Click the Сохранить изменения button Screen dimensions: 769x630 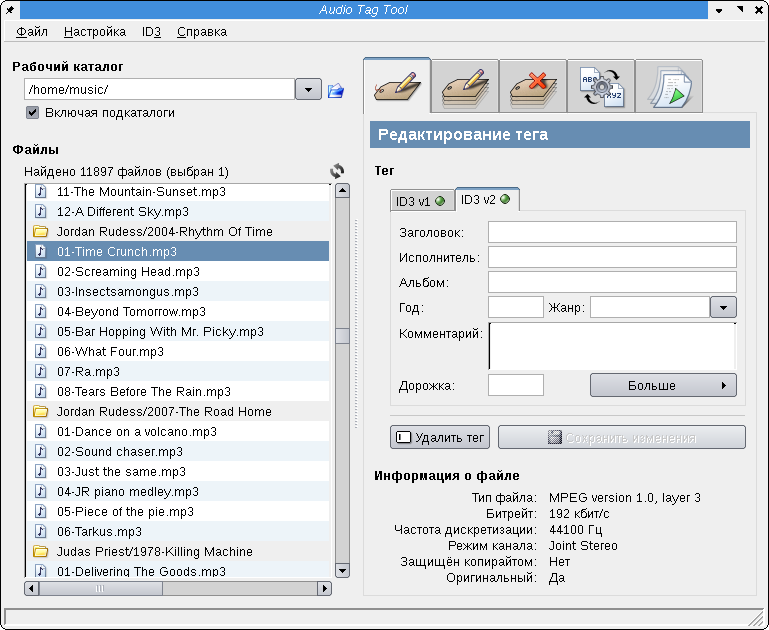(x=622, y=437)
